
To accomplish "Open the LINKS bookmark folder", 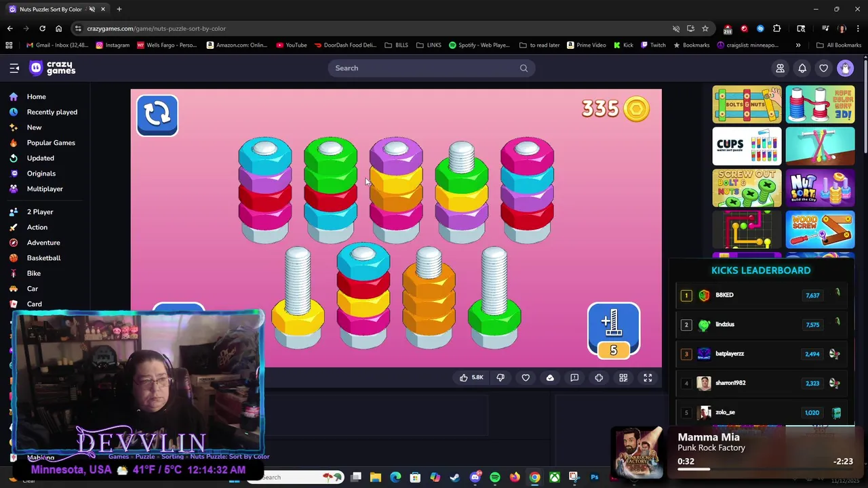I will pyautogui.click(x=429, y=45).
